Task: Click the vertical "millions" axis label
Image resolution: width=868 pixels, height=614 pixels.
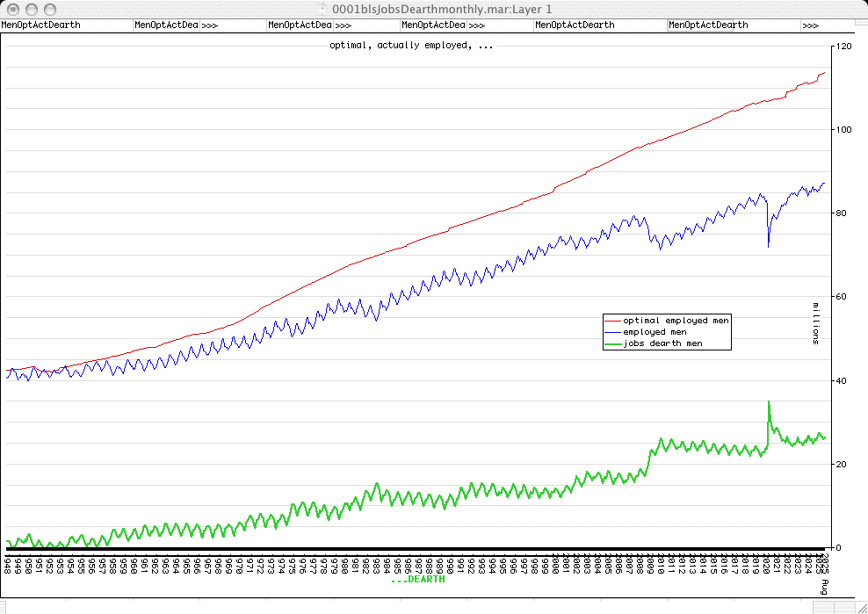Action: pos(814,323)
